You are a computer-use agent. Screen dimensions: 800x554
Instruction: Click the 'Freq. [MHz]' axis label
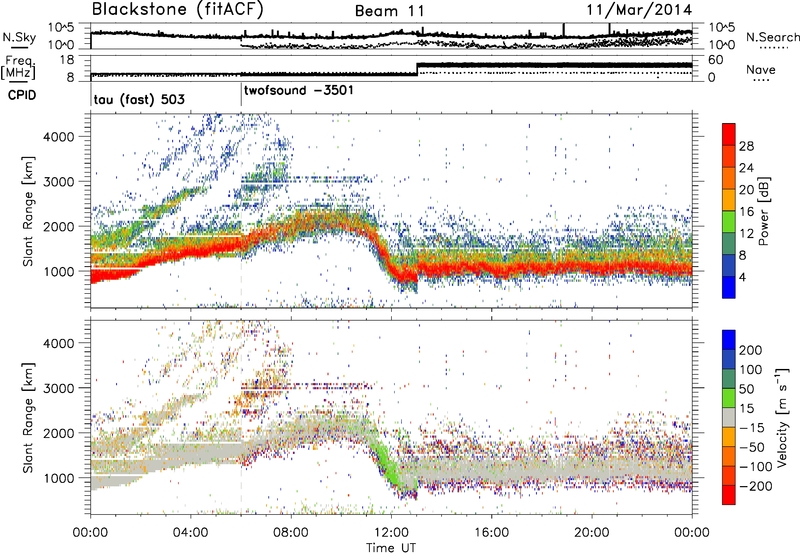19,68
